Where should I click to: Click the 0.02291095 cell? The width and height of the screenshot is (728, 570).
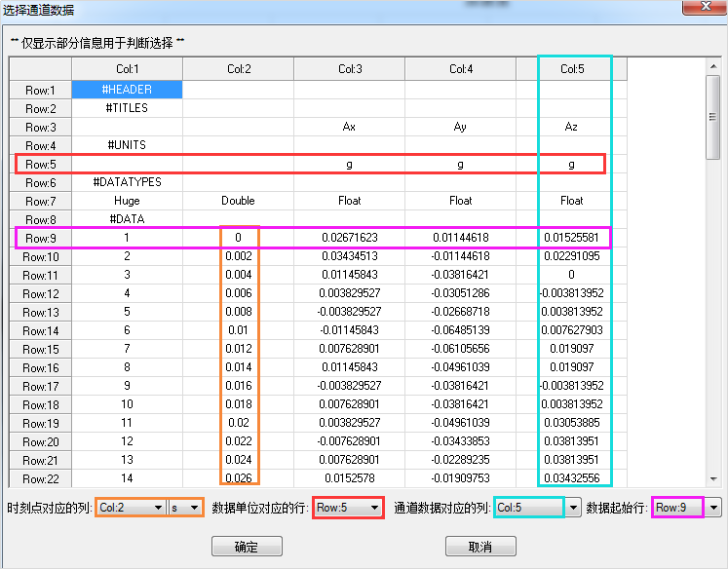click(x=571, y=255)
